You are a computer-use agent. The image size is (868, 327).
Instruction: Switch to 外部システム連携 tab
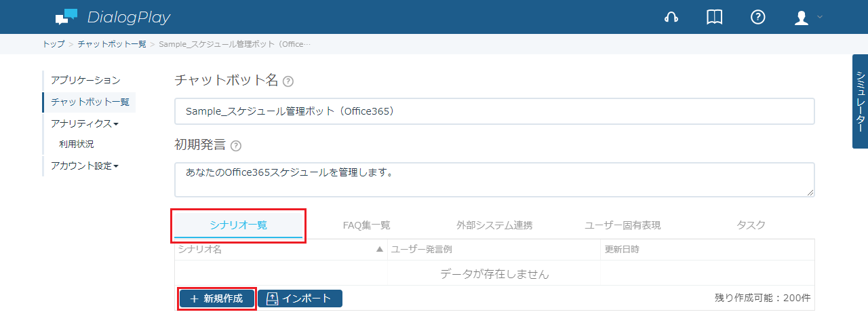coord(494,225)
